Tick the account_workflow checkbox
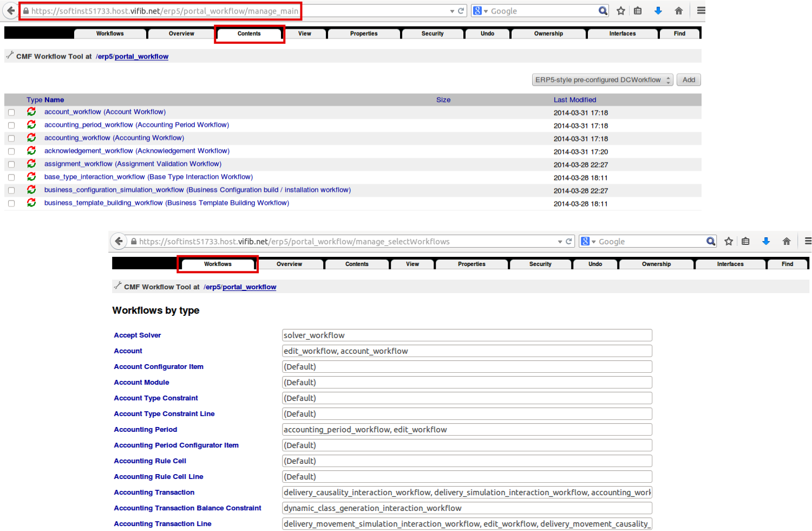812x531 pixels. tap(11, 113)
